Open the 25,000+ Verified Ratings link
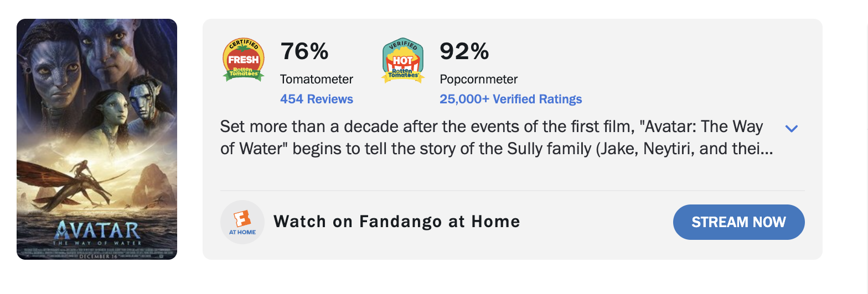868x294 pixels. (510, 99)
